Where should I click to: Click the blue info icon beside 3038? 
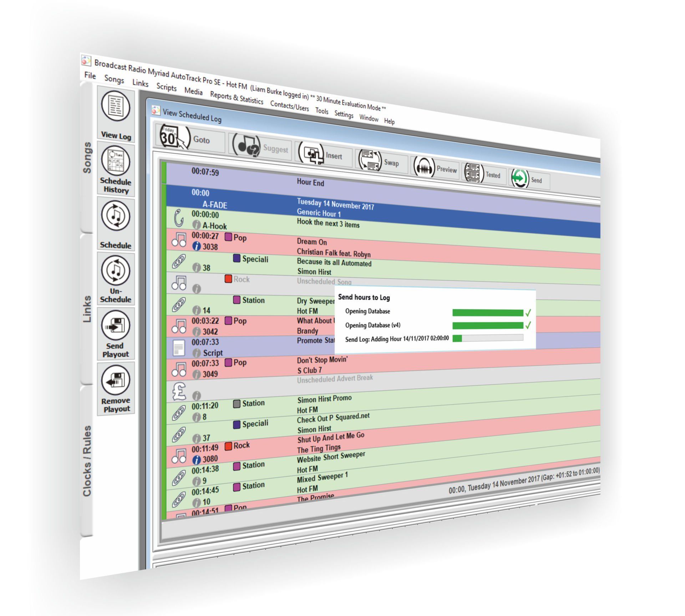[196, 246]
